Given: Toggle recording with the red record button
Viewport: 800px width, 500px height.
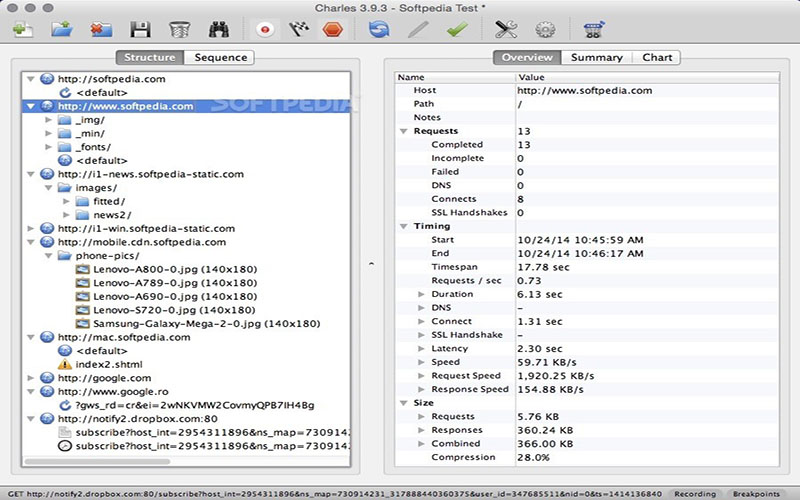Looking at the screenshot, I should click(x=265, y=29).
